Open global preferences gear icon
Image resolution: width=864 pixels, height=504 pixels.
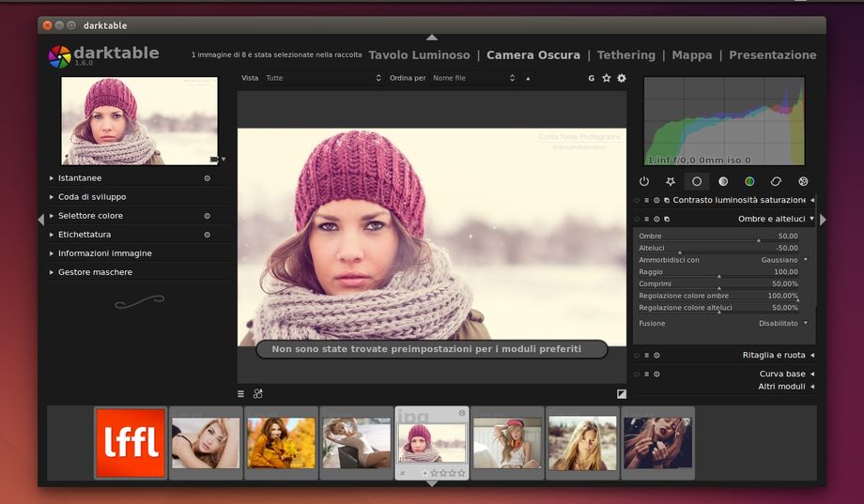pyautogui.click(x=621, y=78)
